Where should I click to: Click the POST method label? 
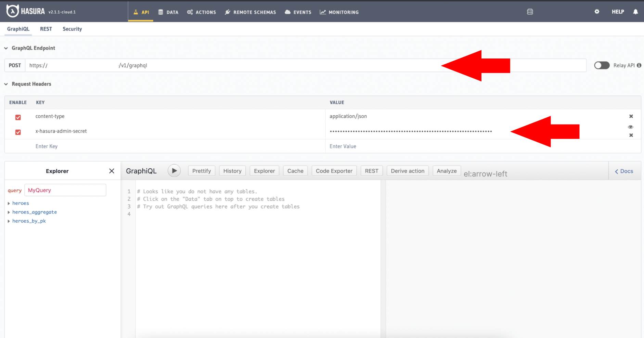coord(15,65)
